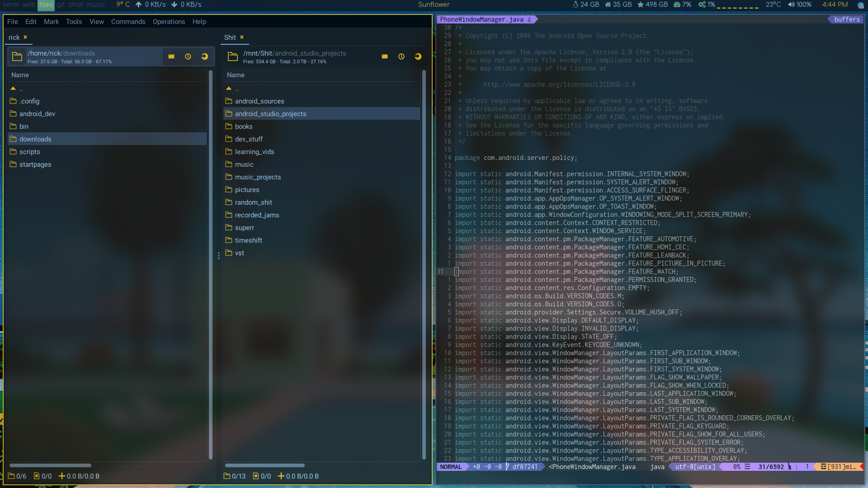This screenshot has width=868, height=488.
Task: Click the pane splitter handle dots
Action: click(219, 256)
